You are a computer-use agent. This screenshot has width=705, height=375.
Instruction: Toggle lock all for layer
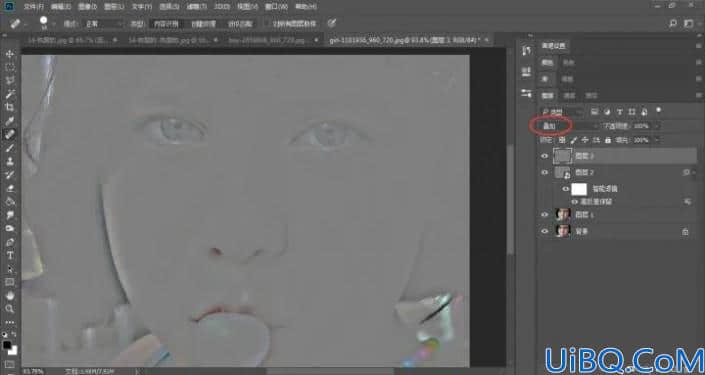[608, 140]
